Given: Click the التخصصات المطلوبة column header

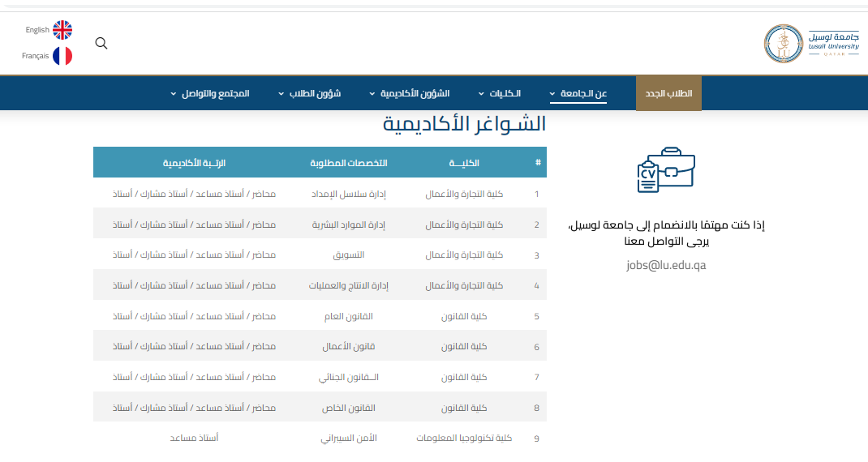Looking at the screenshot, I should (349, 163).
